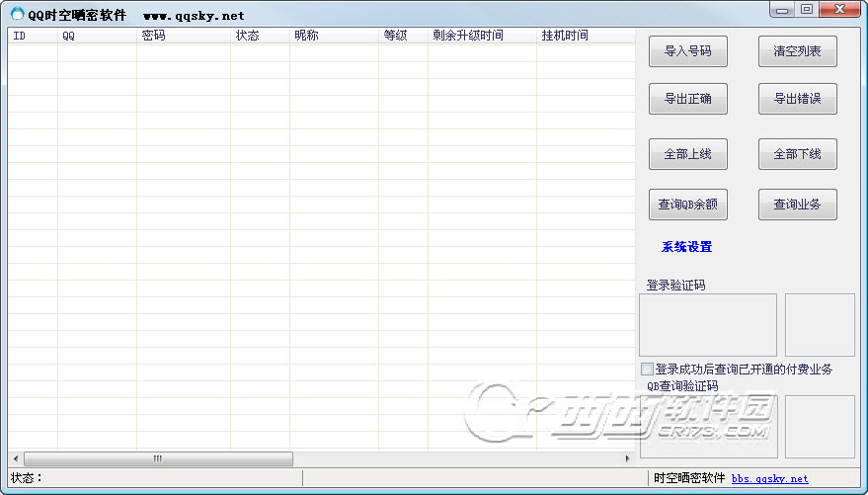Query QB balance with 查询QB余额

(687, 205)
